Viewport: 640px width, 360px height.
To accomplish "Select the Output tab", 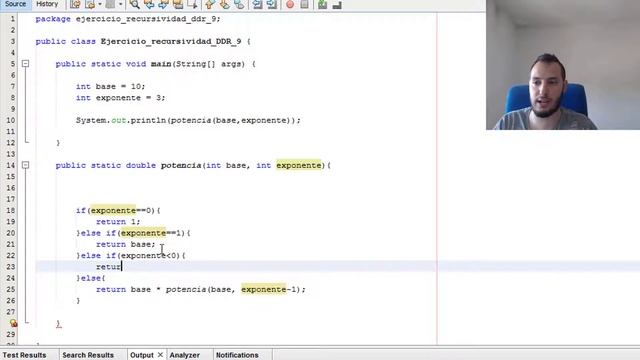I will click(142, 355).
